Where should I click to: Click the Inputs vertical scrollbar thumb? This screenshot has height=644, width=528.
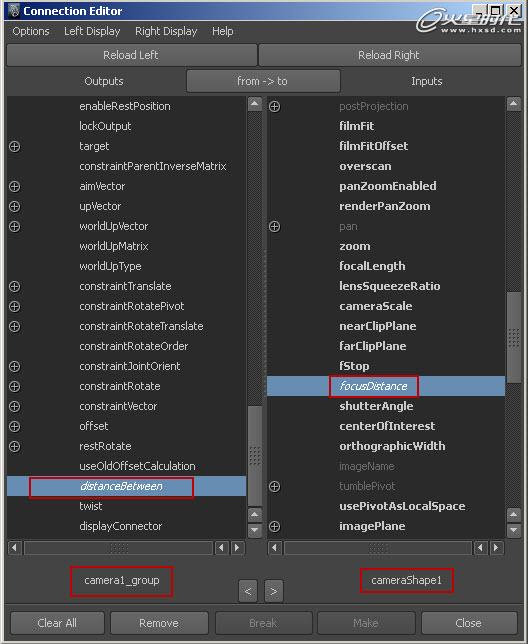click(x=514, y=338)
